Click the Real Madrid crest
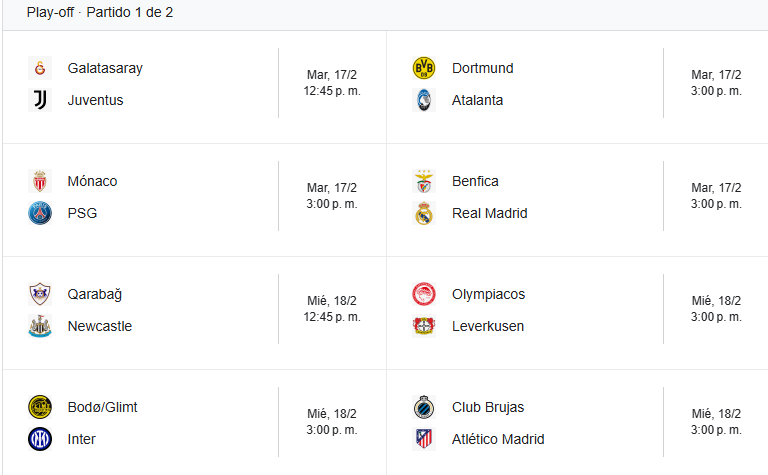The image size is (768, 475). [x=424, y=213]
